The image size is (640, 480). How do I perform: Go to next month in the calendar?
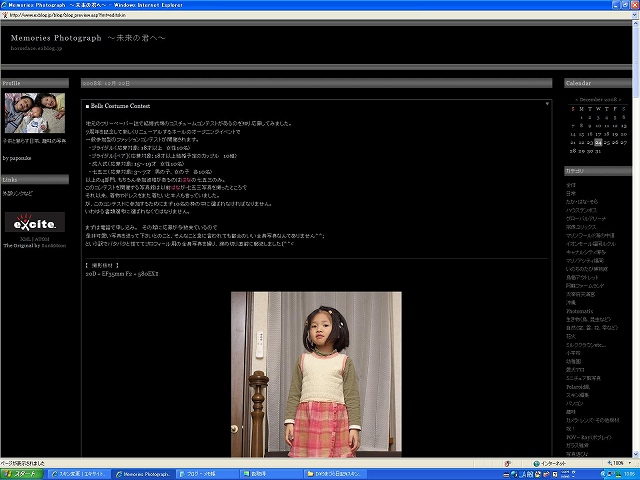pos(620,100)
